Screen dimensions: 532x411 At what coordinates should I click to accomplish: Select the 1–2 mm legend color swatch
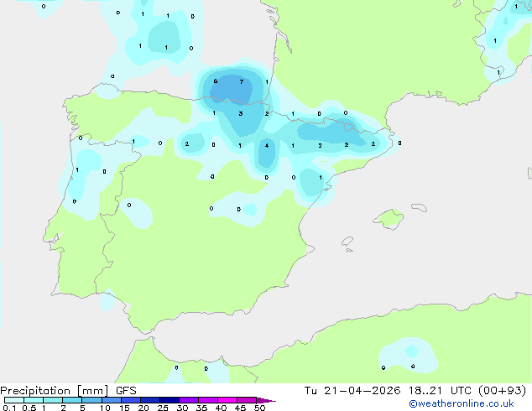(53, 400)
